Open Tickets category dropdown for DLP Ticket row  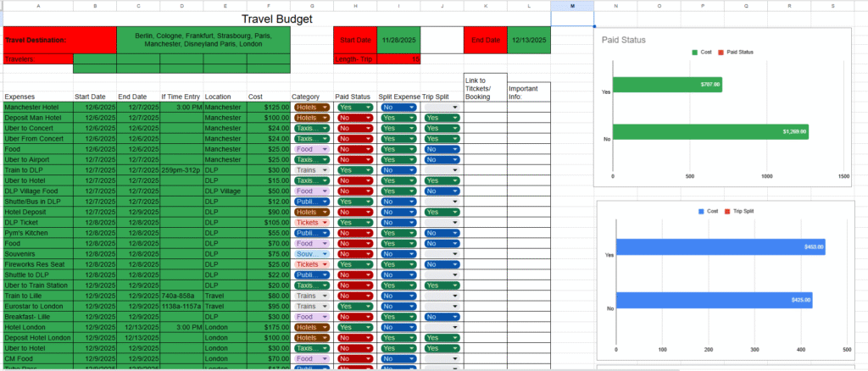click(x=311, y=222)
